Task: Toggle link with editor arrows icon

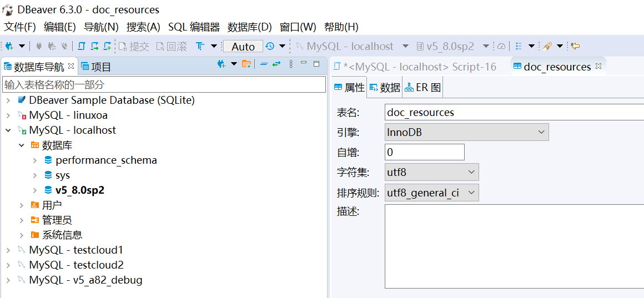Action: click(x=276, y=64)
